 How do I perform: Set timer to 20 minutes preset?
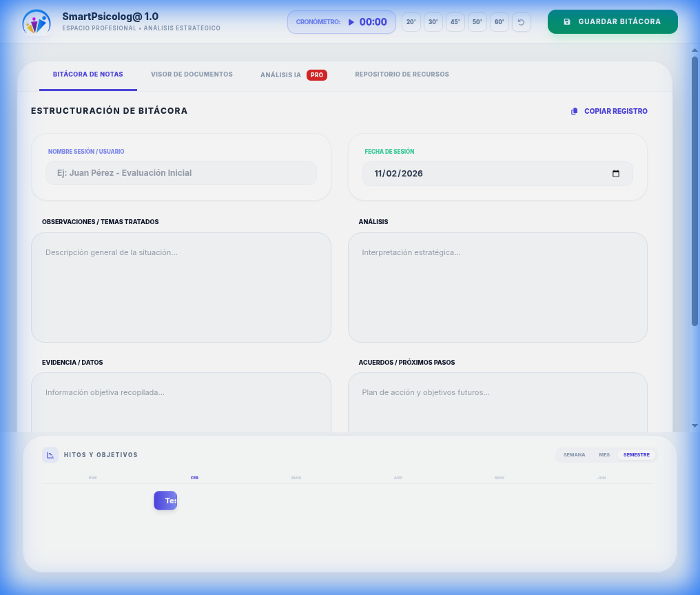point(411,22)
